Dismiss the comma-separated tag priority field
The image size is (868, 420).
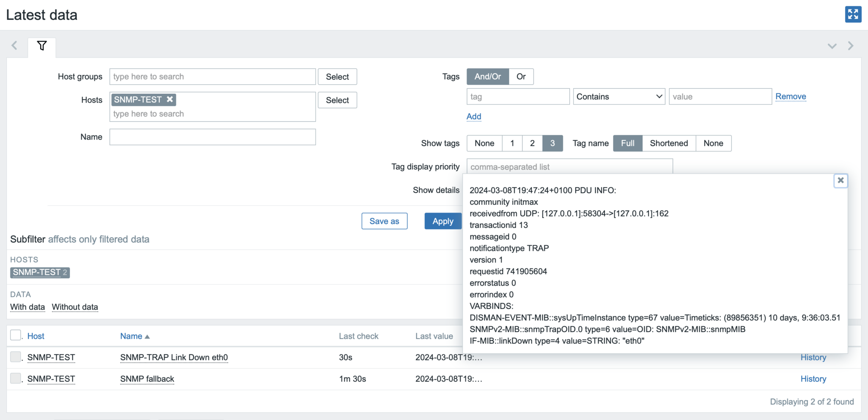568,166
